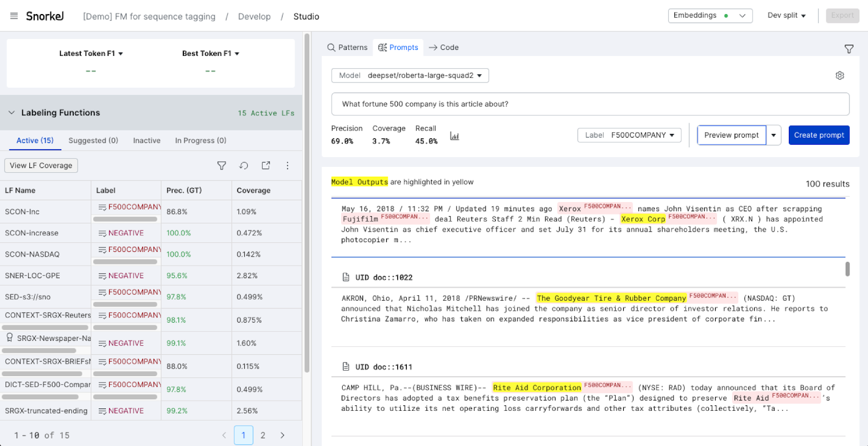Image resolution: width=868 pixels, height=446 pixels.
Task: Open the Preview prompt split arrow
Action: tap(774, 135)
